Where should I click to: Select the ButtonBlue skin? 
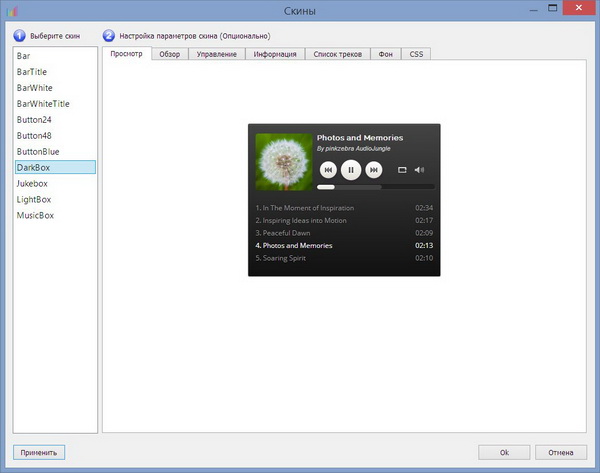(x=38, y=152)
